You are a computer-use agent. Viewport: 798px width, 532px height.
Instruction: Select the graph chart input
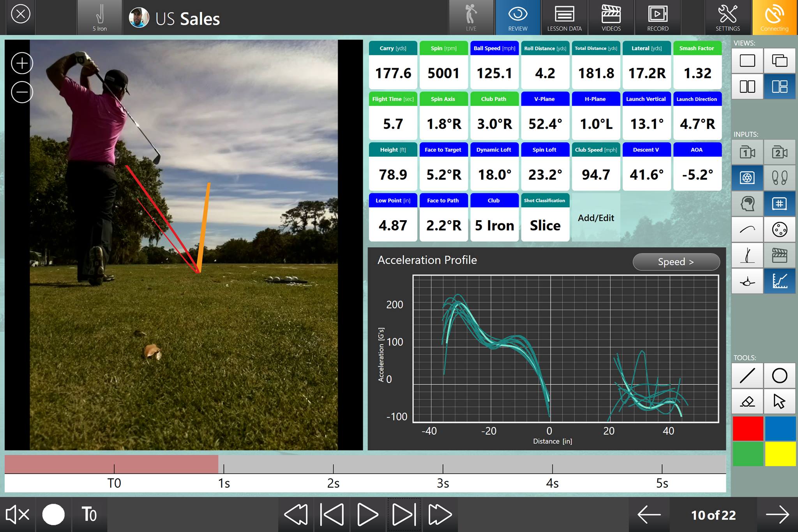pos(779,281)
